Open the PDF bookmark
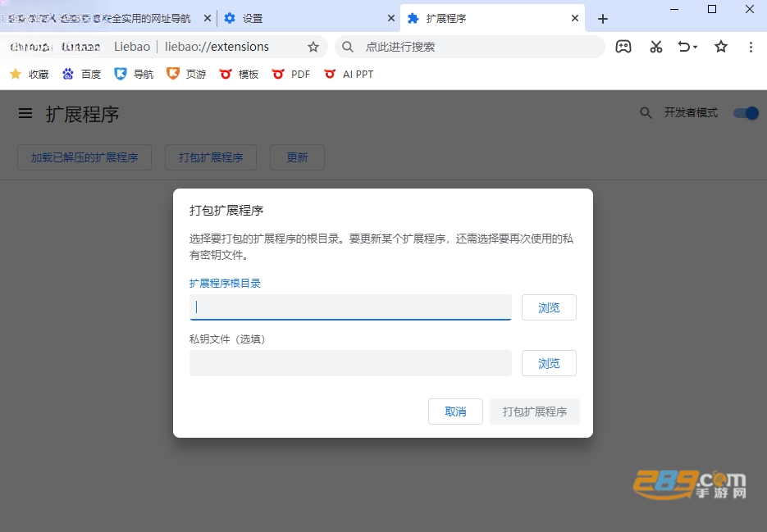 [291, 74]
